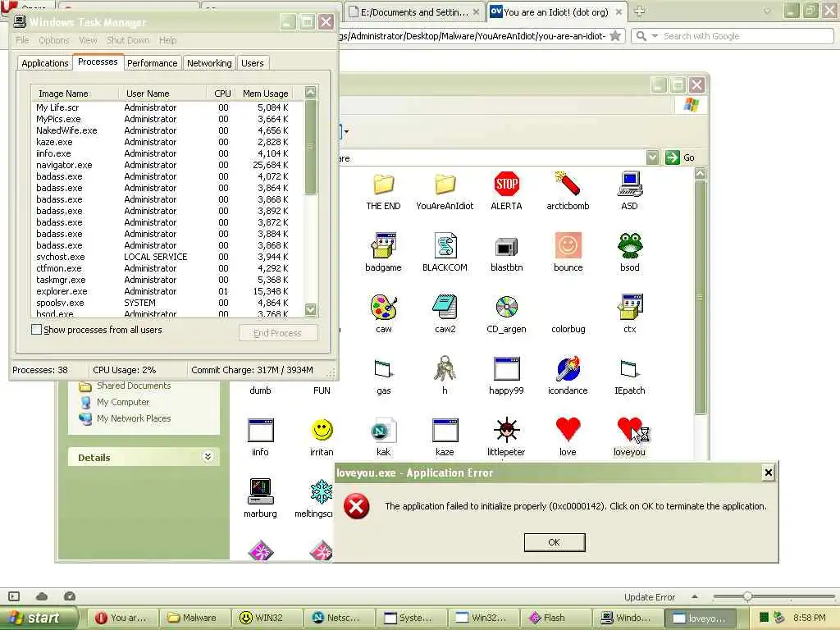Viewport: 840px width, 630px height.
Task: Select the caw2 notepad icon
Action: (445, 308)
